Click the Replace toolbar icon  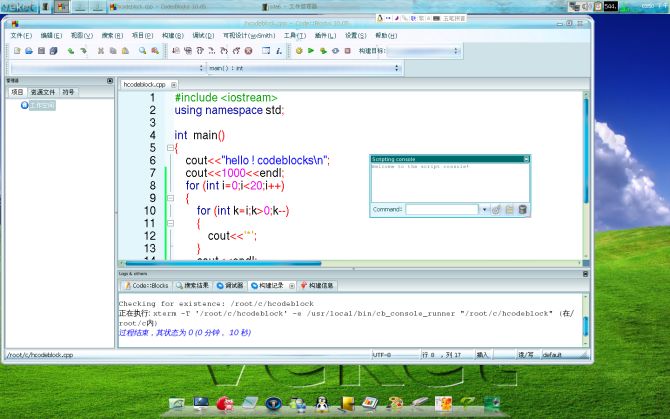click(x=155, y=51)
